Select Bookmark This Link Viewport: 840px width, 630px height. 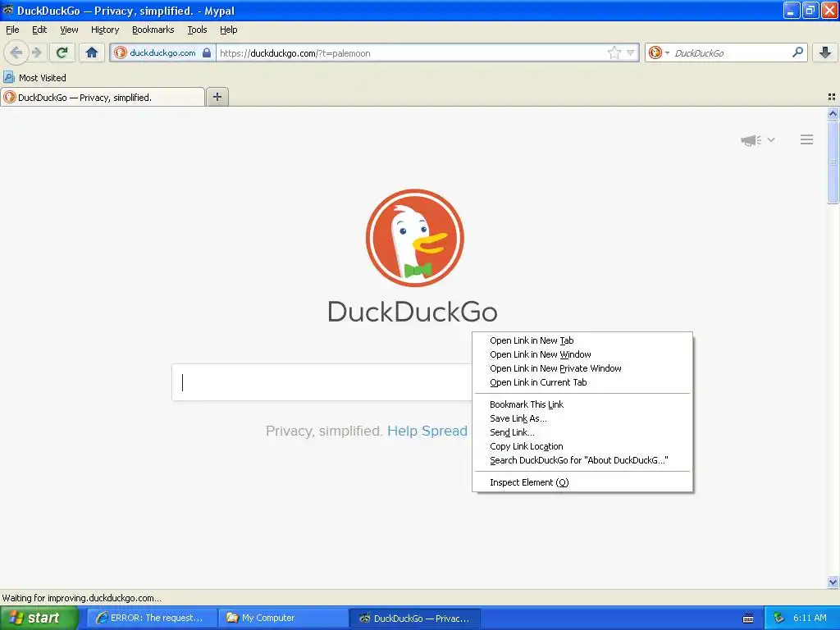(582, 404)
